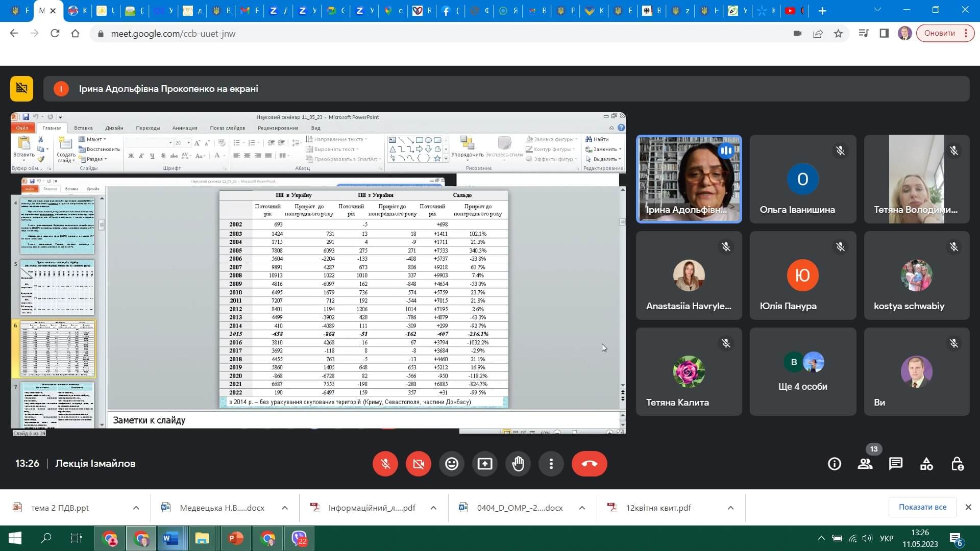Open File Explorer from the taskbar
This screenshot has height=551, width=980.
(x=202, y=538)
